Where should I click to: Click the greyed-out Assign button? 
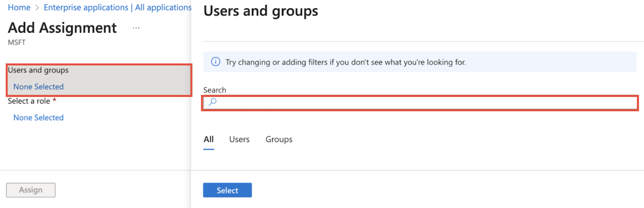(x=31, y=190)
